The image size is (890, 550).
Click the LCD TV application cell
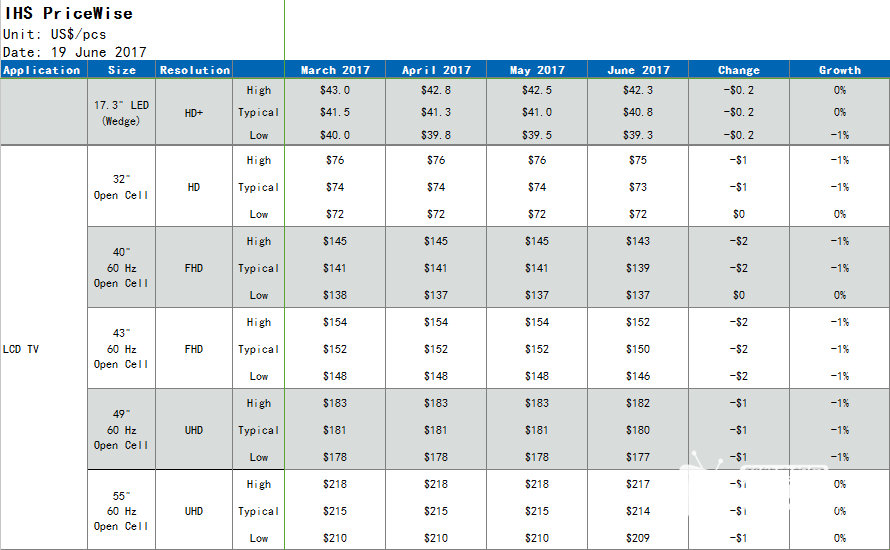[x=21, y=349]
